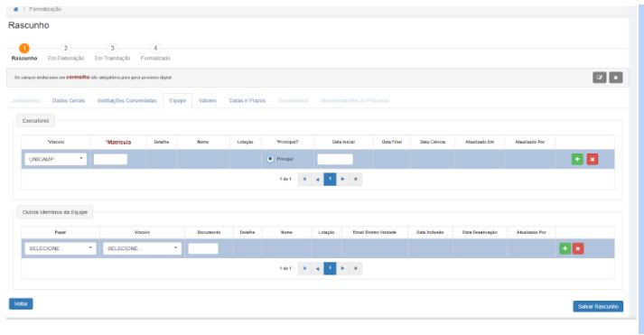Viewport: 644px width, 335px height.
Task: Jump to last page in Outros Membros pager
Action: point(356,268)
